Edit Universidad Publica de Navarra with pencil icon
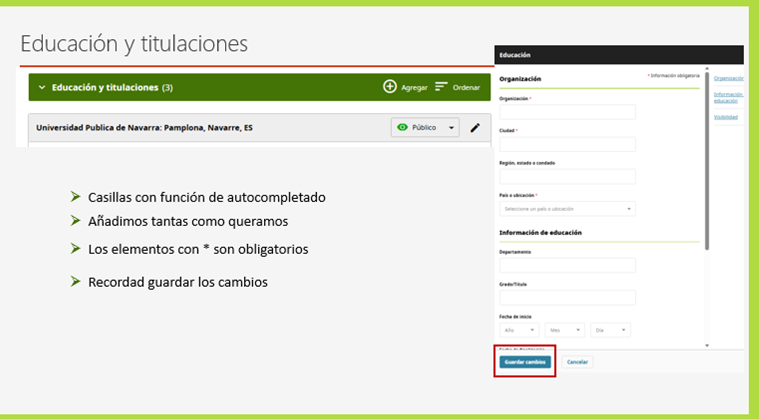 coord(475,128)
